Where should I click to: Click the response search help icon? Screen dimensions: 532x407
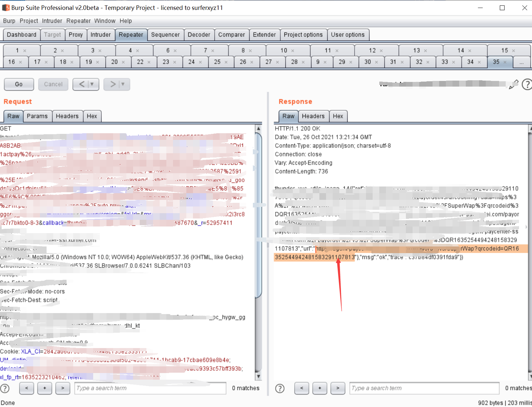coord(280,388)
